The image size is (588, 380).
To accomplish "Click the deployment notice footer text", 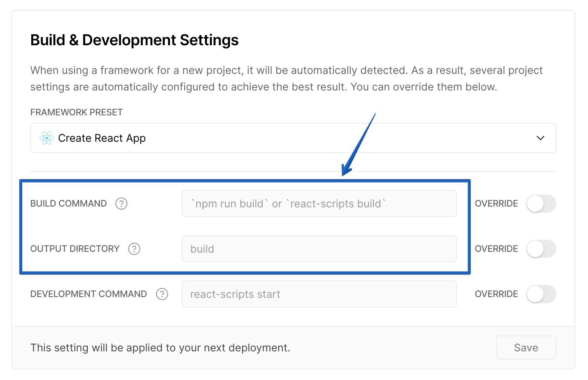I will pos(160,348).
